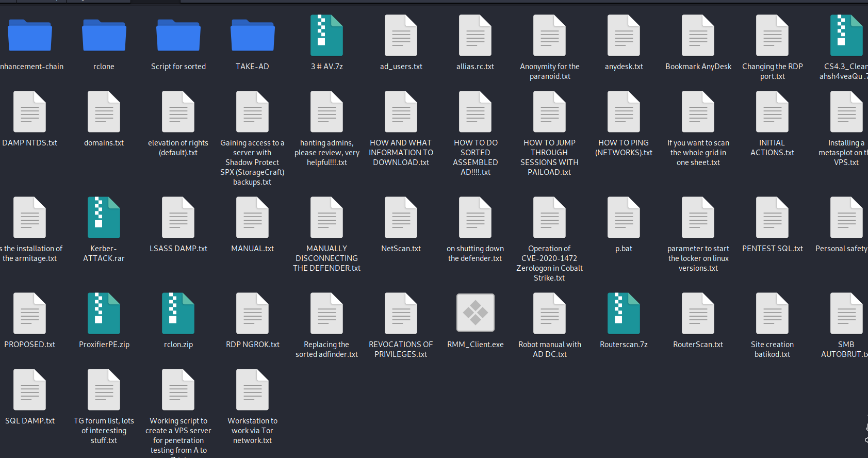Select the name 'Site creation batikod.txt'

pos(773,350)
